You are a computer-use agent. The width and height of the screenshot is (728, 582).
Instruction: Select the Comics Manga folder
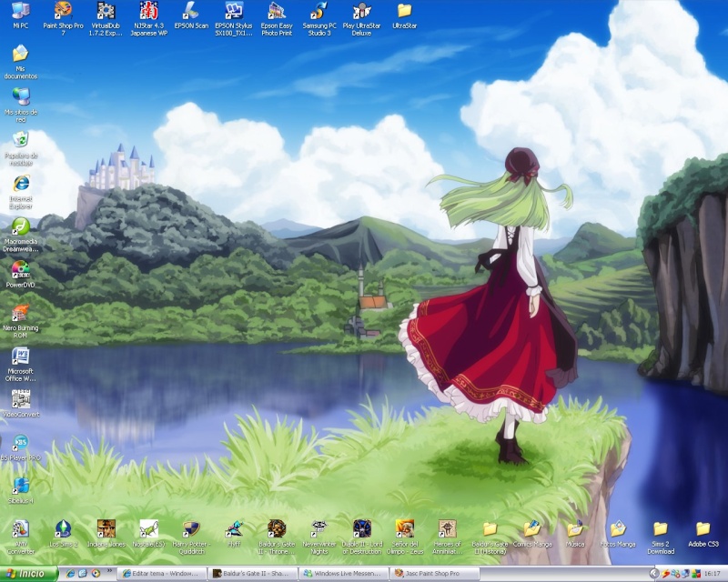[x=532, y=534]
